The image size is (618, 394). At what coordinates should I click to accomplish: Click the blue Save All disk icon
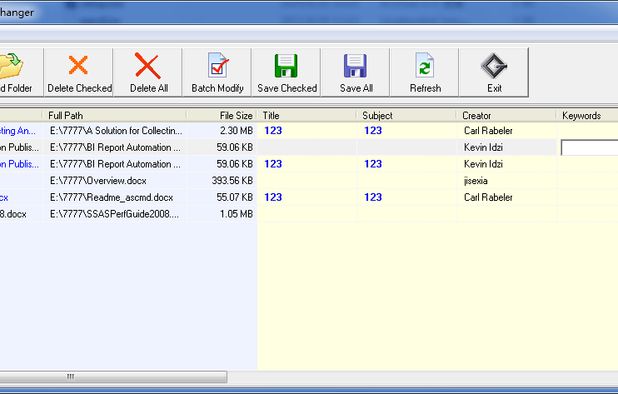356,65
